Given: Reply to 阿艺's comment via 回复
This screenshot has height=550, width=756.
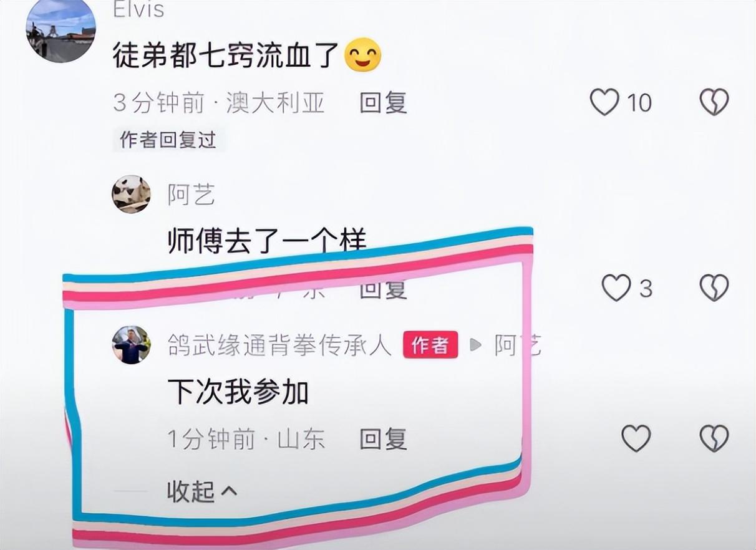Looking at the screenshot, I should pos(383,289).
